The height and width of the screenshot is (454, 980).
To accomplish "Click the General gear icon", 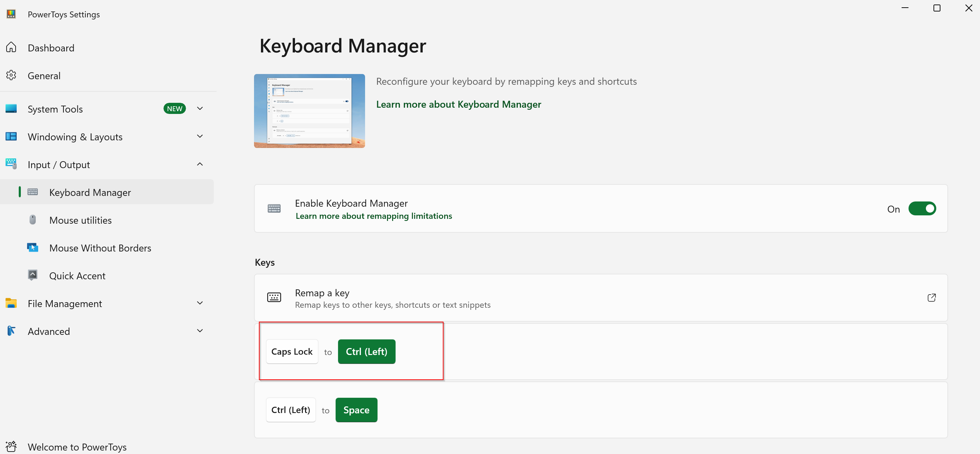I will pyautogui.click(x=11, y=75).
